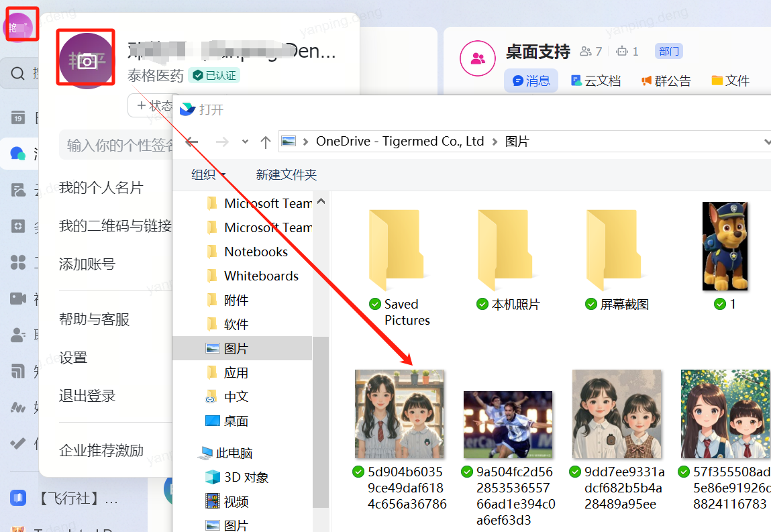This screenshot has width=771, height=532.
Task: Open 设置 from the profile menu
Action: point(73,358)
